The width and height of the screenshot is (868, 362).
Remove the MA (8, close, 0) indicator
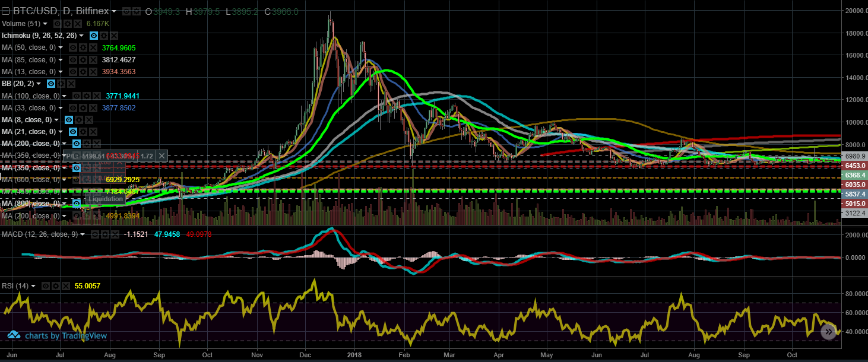click(x=89, y=119)
